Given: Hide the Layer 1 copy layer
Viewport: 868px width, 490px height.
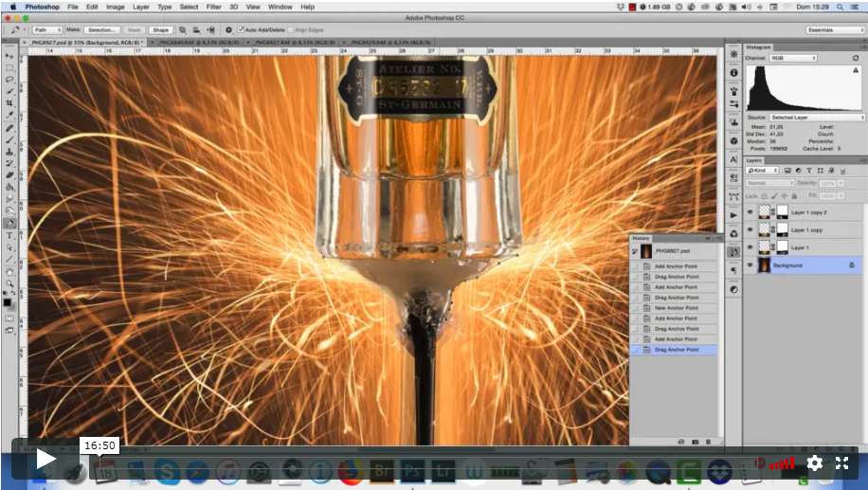Looking at the screenshot, I should [750, 229].
